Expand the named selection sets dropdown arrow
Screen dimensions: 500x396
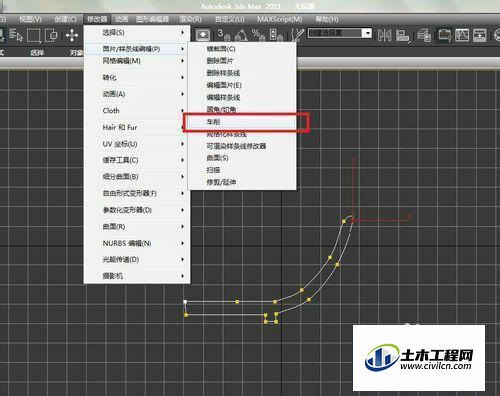click(367, 33)
